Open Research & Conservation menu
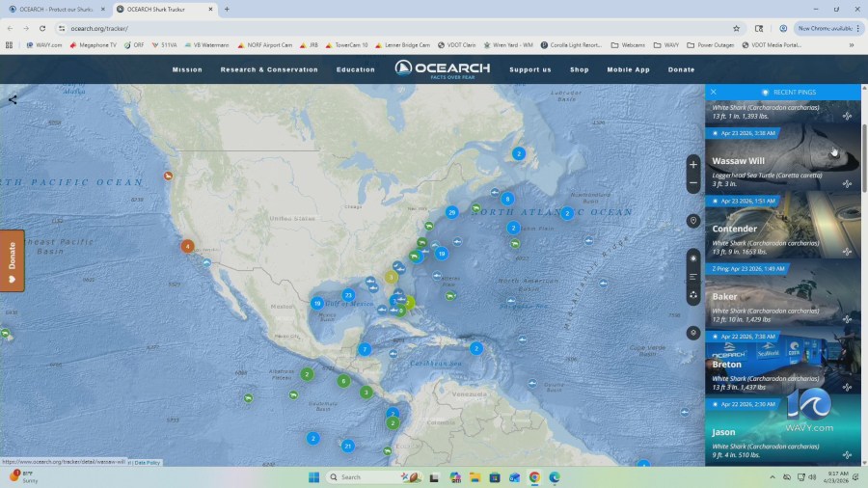The width and height of the screenshot is (868, 488). tap(269, 69)
